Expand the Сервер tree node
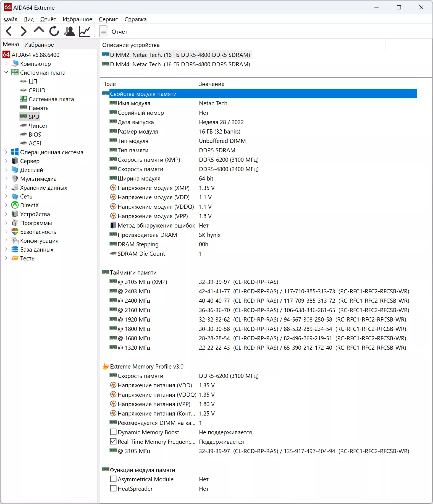433x504 pixels. (6, 161)
